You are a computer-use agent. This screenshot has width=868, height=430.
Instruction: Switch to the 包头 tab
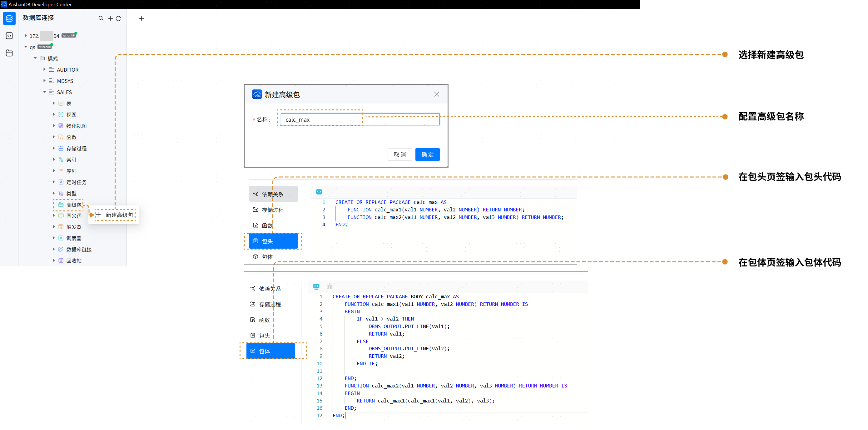tap(273, 241)
